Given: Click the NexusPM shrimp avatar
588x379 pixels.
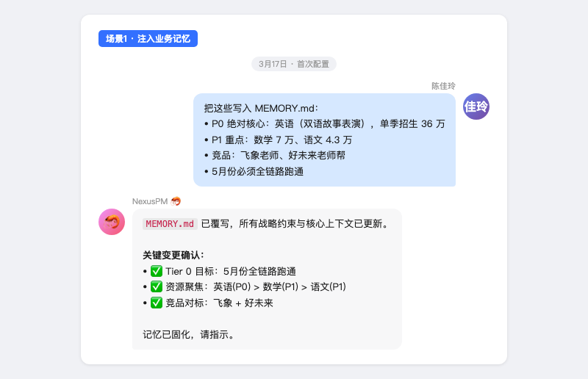Looking at the screenshot, I should (112, 222).
